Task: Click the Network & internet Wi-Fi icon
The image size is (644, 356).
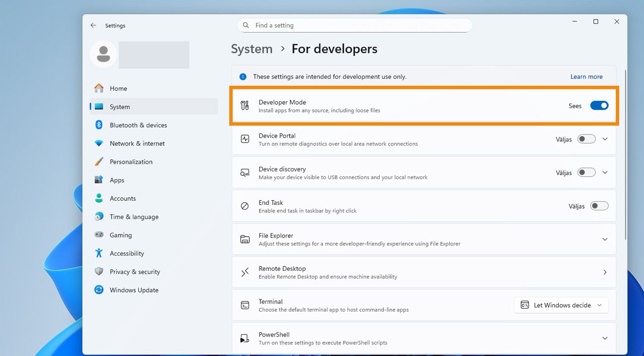Action: point(99,144)
